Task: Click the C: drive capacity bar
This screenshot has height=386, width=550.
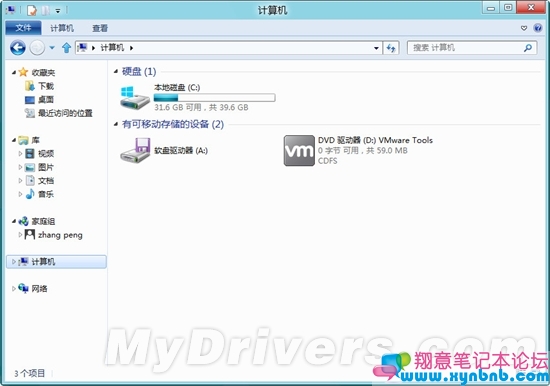Action: coord(214,97)
